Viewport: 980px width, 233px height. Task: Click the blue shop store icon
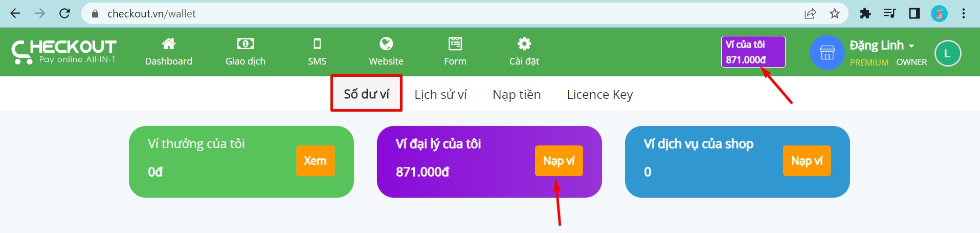point(827,53)
